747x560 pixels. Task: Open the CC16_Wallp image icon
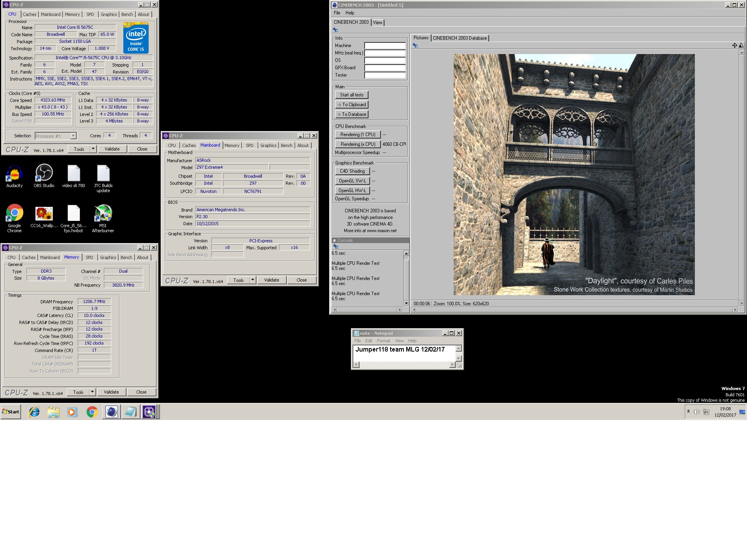click(44, 216)
